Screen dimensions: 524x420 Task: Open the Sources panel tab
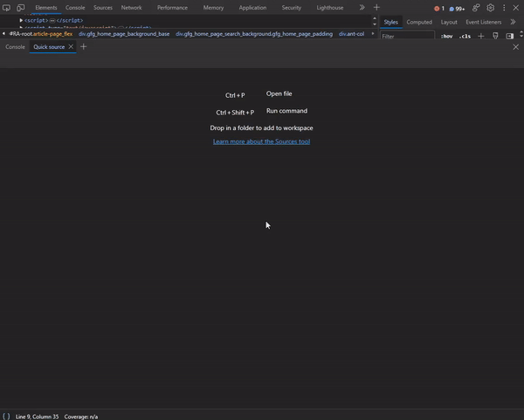click(x=103, y=7)
